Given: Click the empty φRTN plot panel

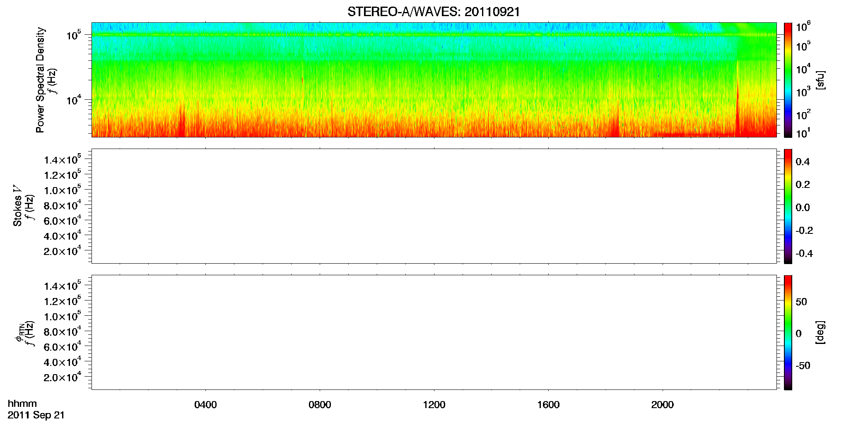Looking at the screenshot, I should click(x=434, y=332).
